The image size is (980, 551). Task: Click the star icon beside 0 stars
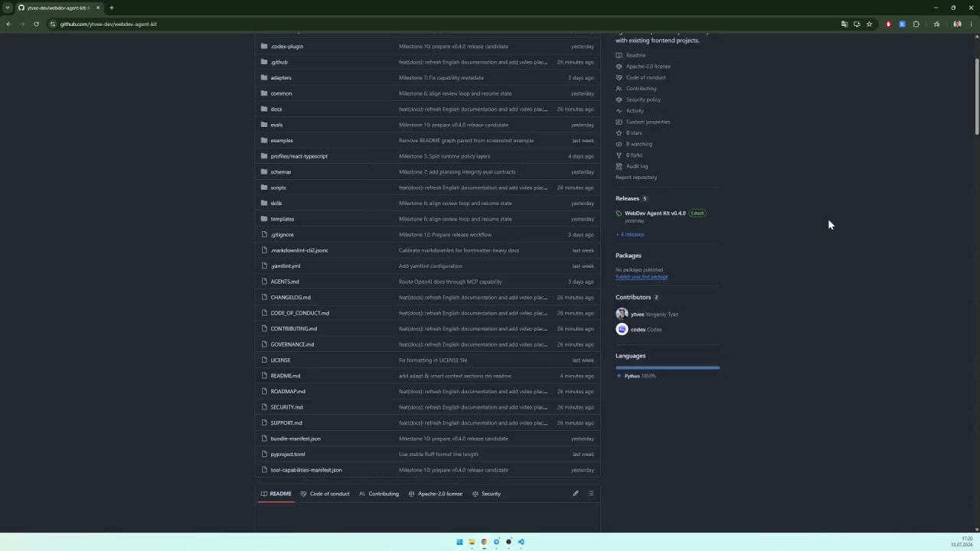coord(619,133)
